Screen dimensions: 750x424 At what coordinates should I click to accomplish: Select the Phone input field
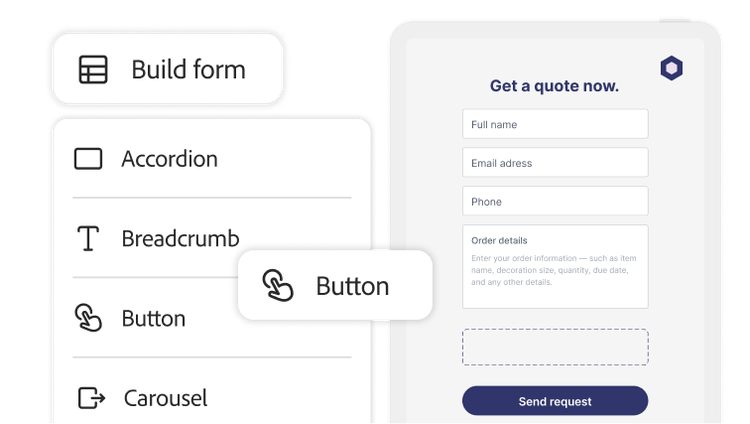[x=555, y=201]
